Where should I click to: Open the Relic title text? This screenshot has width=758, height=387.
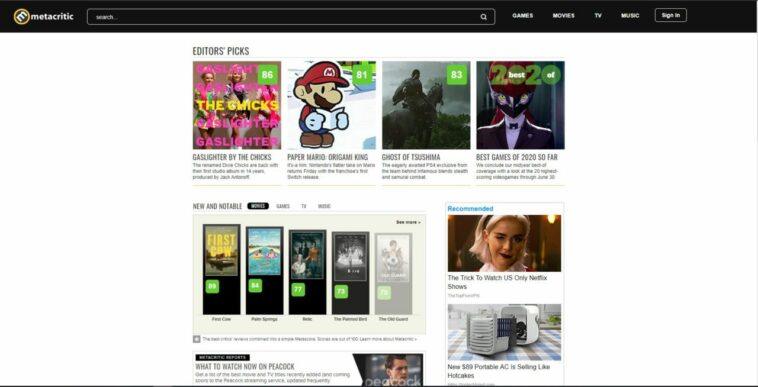pos(307,319)
